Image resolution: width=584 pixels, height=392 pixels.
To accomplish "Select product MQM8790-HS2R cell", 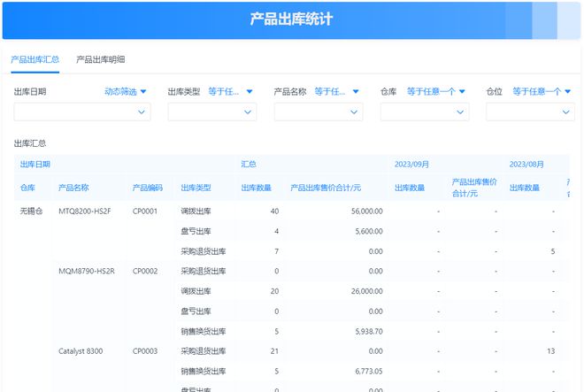I will pyautogui.click(x=87, y=272).
